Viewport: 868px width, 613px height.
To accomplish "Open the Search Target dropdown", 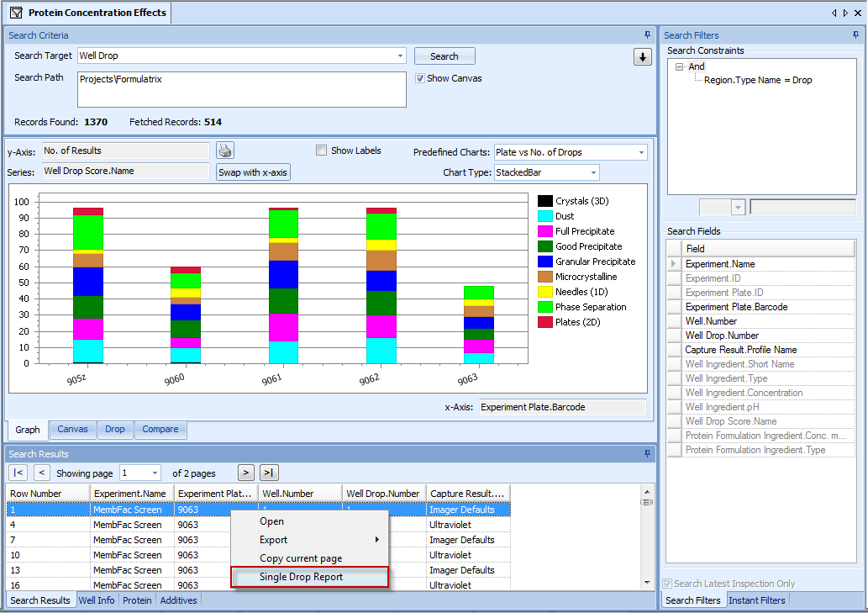I will click(x=400, y=56).
